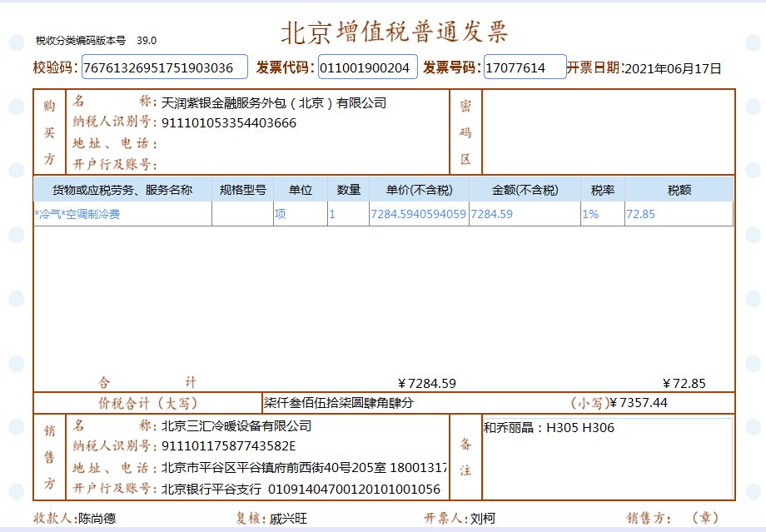Click the 单价(不含税) column header

pyautogui.click(x=419, y=190)
